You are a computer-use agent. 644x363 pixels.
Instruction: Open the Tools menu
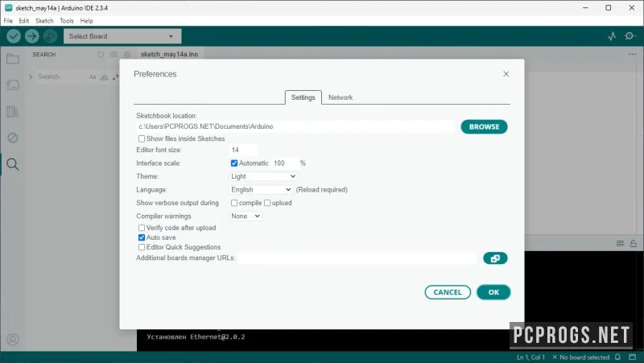[x=67, y=21]
